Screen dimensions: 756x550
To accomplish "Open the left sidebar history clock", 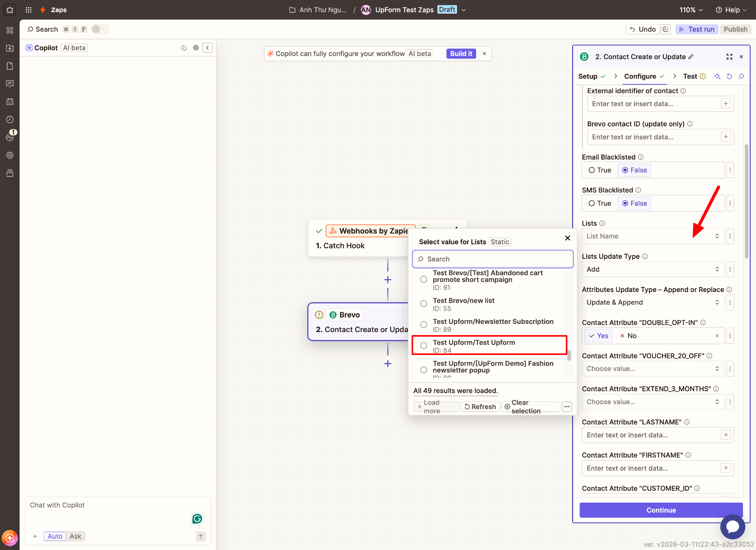I will (x=10, y=119).
